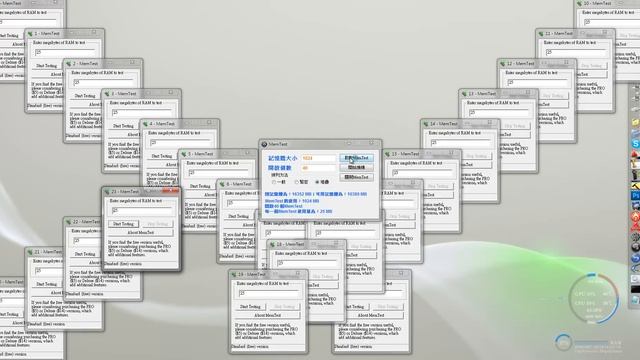Open Photoshop from the side dock
The width and height of the screenshot is (640, 360).
[636, 196]
